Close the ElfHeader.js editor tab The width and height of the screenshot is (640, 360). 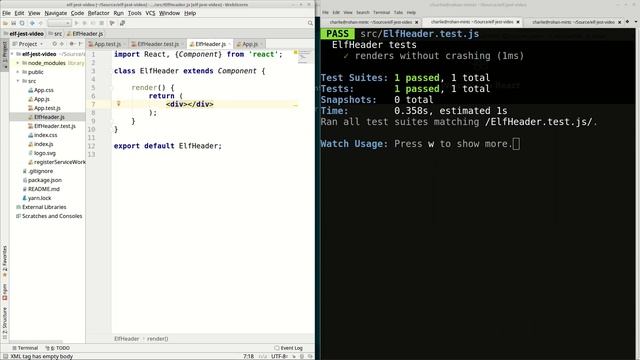[x=230, y=44]
